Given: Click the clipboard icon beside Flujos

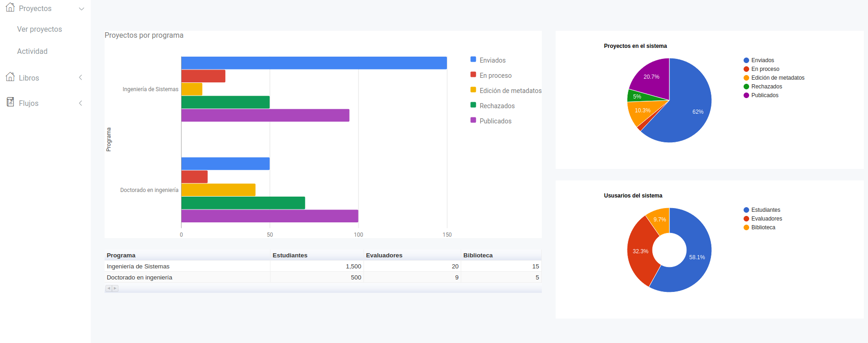Looking at the screenshot, I should (10, 102).
